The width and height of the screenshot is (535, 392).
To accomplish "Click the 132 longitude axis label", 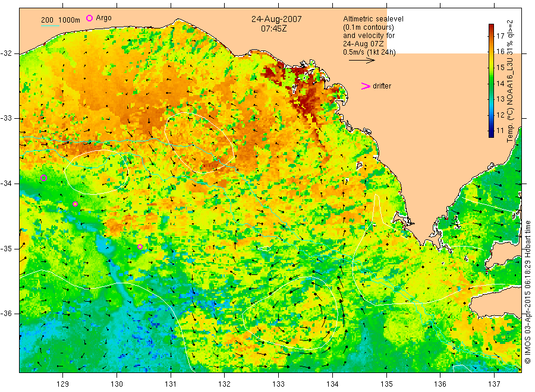I will 225,384.
